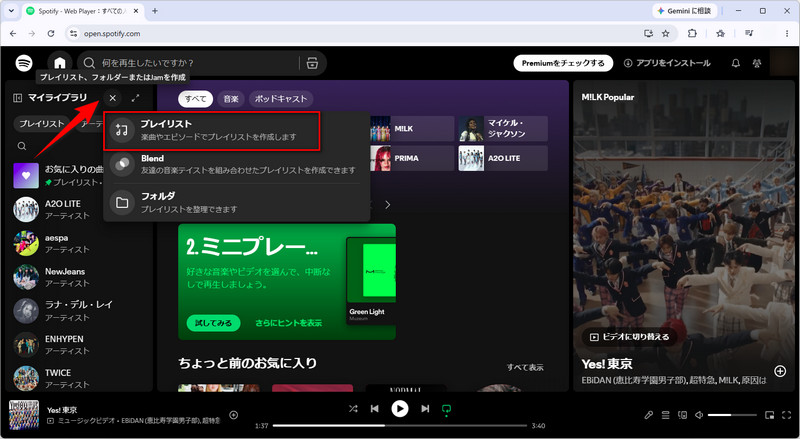This screenshot has width=800, height=439.
Task: Open the play queue icon
Action: point(665,416)
